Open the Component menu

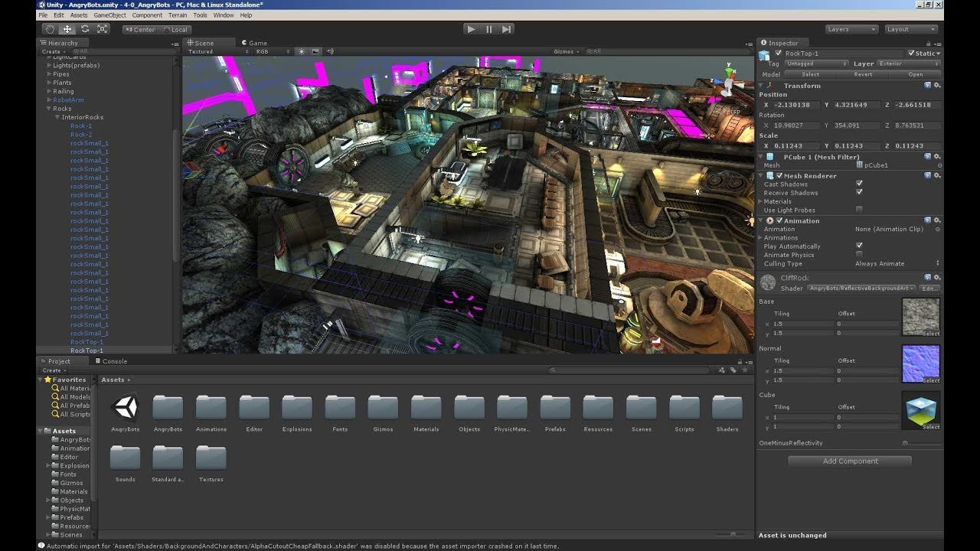[x=147, y=15]
